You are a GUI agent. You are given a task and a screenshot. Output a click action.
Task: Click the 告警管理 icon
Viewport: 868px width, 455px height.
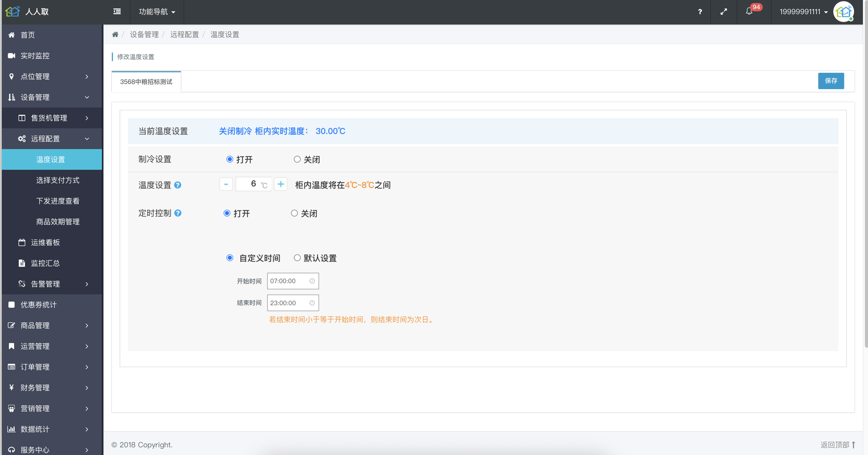click(22, 284)
